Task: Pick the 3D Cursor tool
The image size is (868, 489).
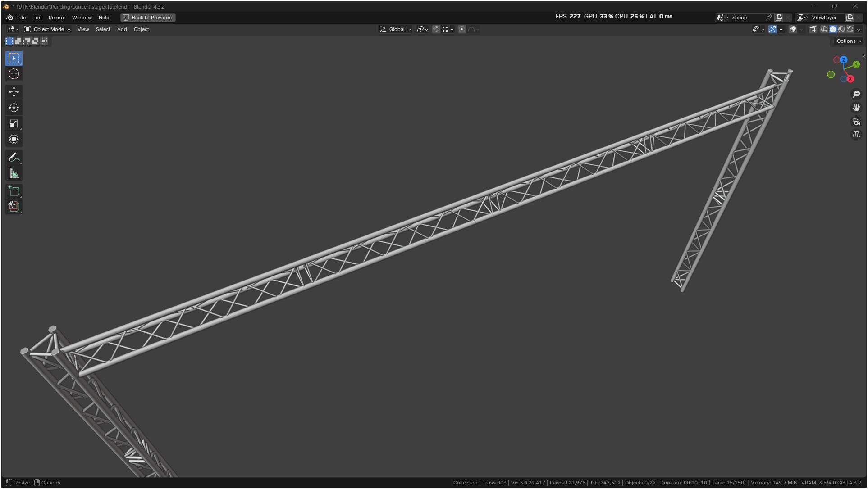Action: click(x=14, y=74)
